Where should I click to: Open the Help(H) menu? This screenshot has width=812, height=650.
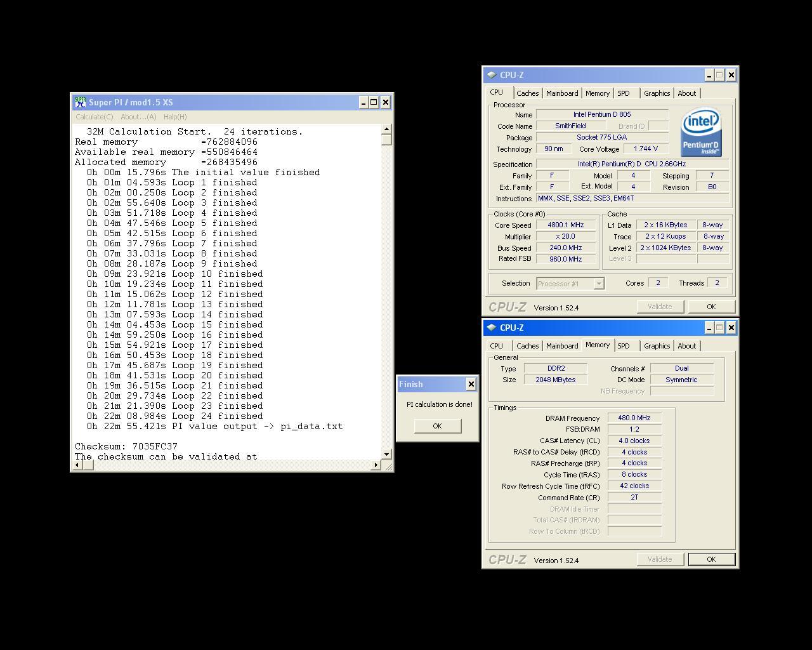click(x=175, y=117)
